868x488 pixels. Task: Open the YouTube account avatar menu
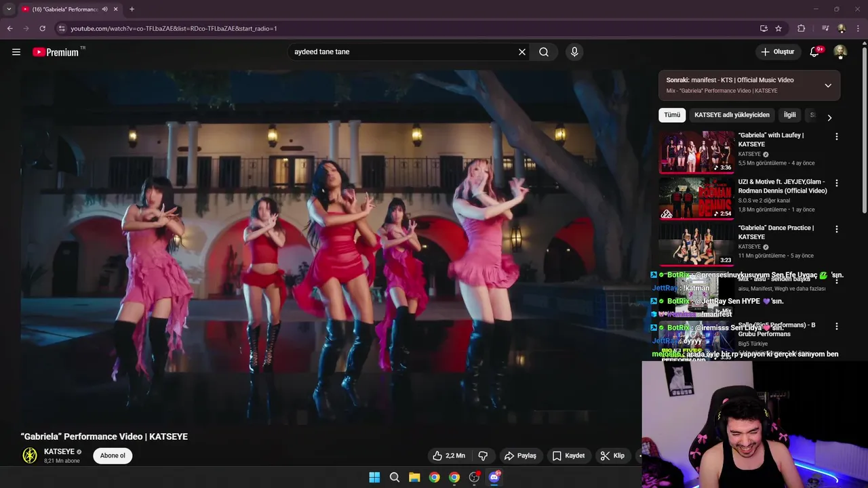click(840, 52)
